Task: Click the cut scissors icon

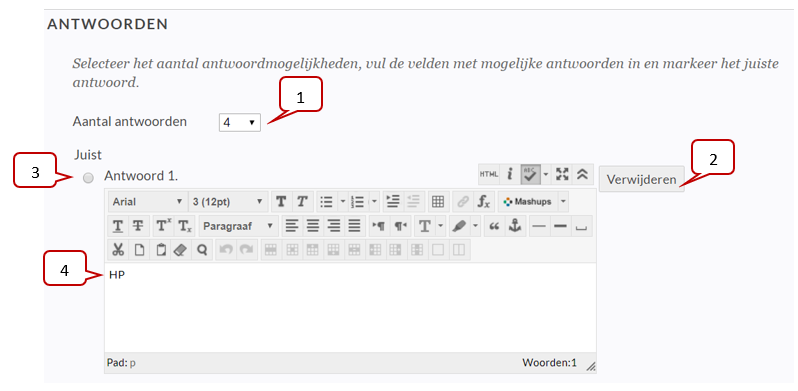Action: [118, 250]
